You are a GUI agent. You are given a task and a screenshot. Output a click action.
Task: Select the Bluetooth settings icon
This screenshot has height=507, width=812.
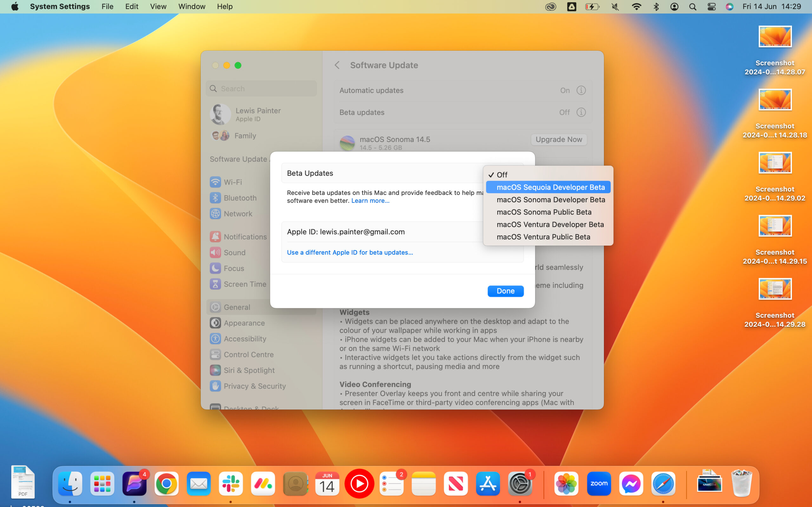tap(216, 198)
